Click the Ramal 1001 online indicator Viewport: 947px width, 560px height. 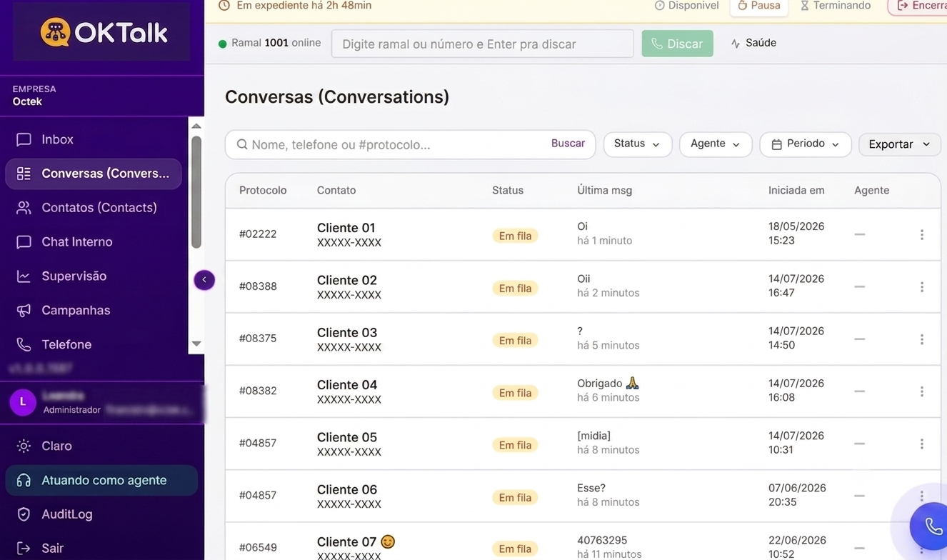[x=269, y=44]
